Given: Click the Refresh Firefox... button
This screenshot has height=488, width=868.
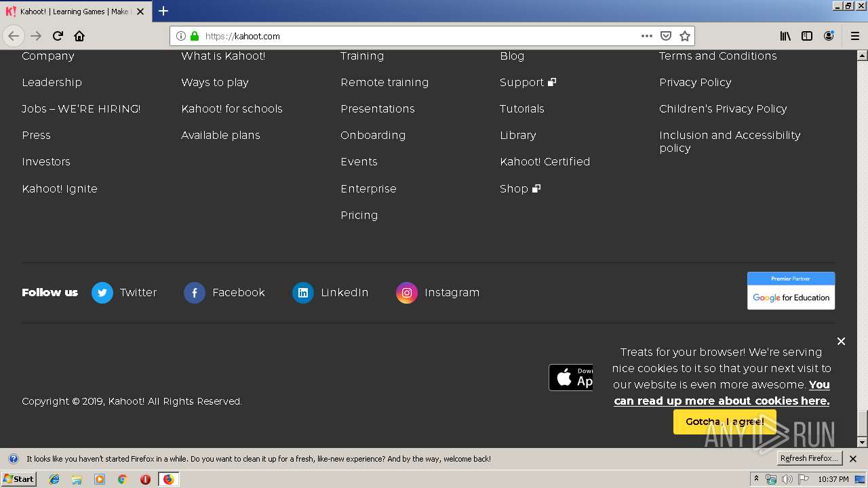Looking at the screenshot, I should tap(809, 458).
